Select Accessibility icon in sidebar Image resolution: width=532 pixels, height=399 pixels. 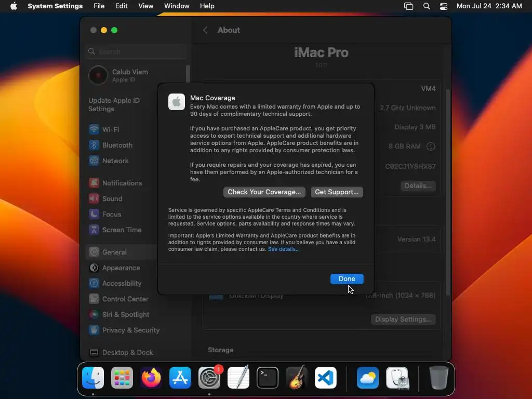coord(94,283)
